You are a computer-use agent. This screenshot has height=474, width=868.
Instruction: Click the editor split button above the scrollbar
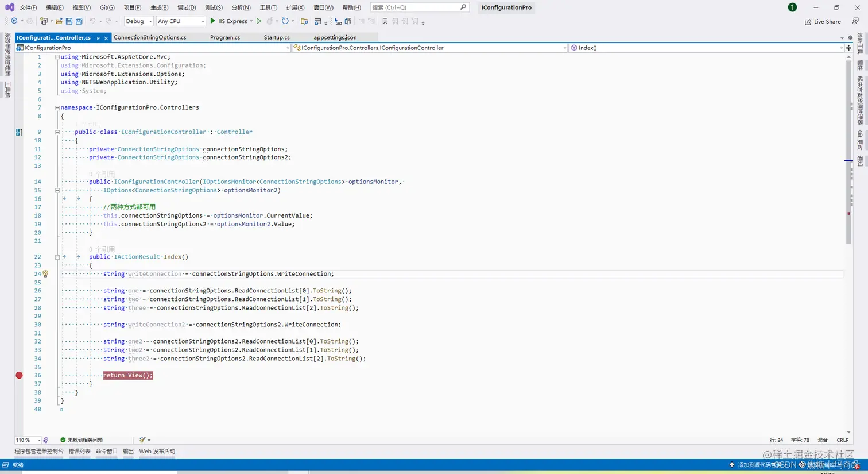tap(848, 48)
